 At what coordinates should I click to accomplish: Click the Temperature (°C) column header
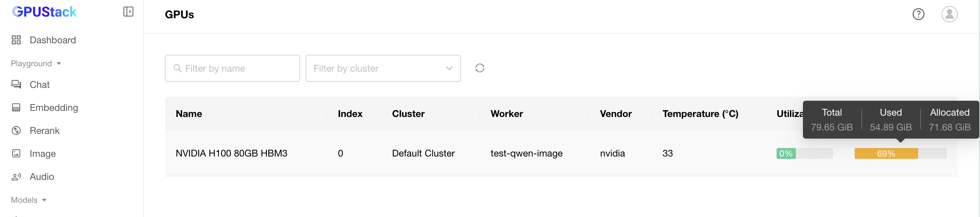(700, 114)
